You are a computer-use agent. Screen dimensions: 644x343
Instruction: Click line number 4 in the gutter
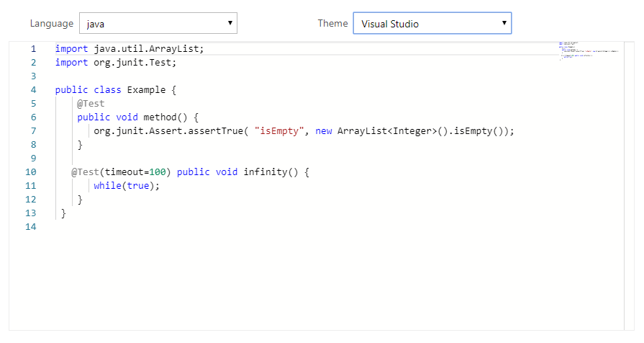[33, 90]
